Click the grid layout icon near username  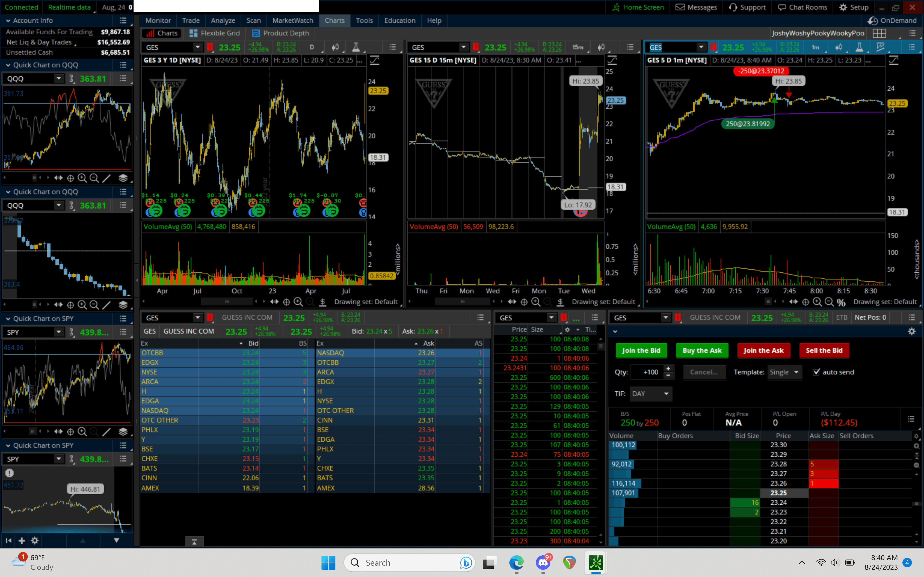[879, 33]
